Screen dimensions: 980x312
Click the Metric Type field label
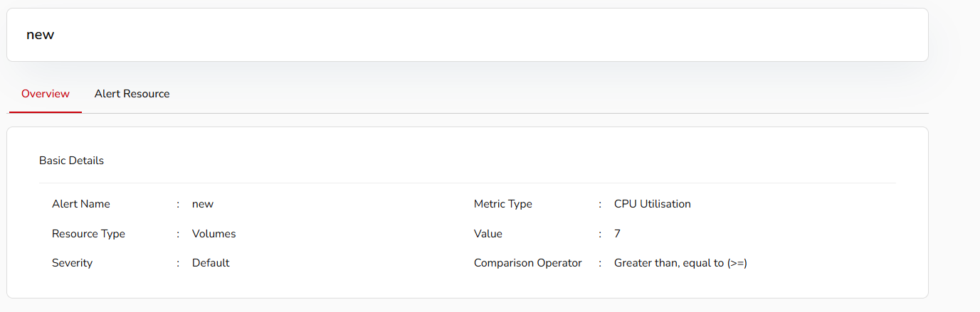[x=502, y=204]
